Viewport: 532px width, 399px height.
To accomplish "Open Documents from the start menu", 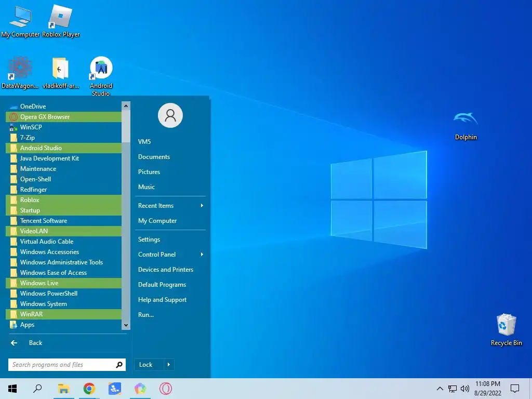I will (170, 157).
